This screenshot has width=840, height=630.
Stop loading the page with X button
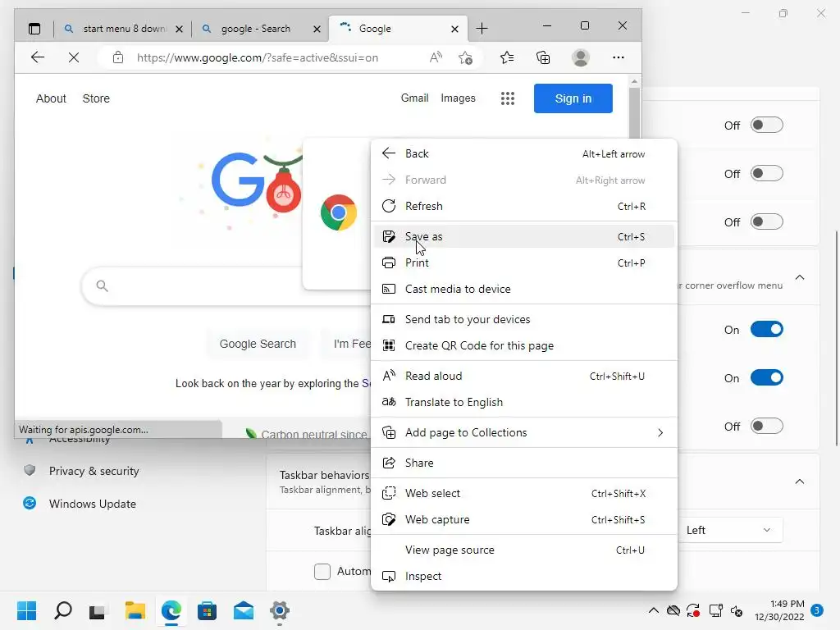pos(74,57)
